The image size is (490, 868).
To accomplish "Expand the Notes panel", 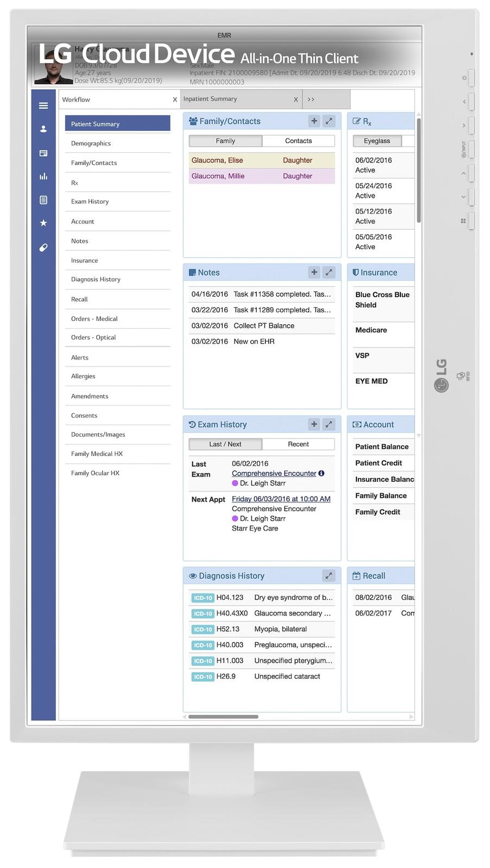I will 329,272.
